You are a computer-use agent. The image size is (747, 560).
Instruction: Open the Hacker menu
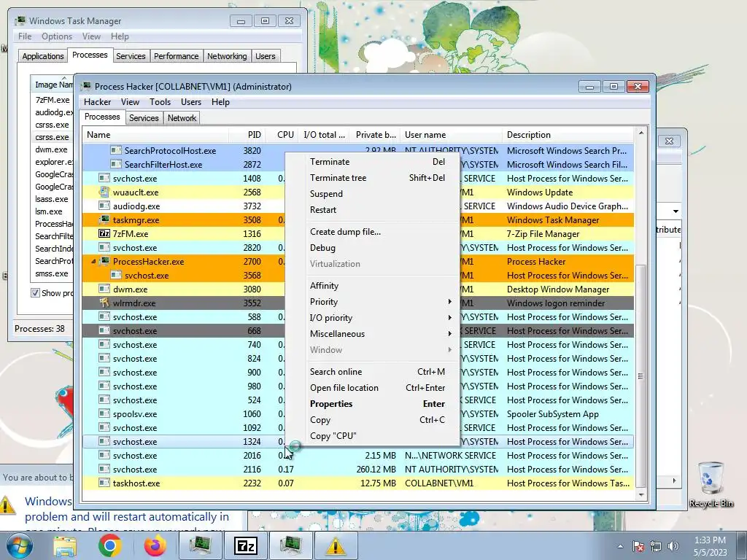click(x=97, y=102)
